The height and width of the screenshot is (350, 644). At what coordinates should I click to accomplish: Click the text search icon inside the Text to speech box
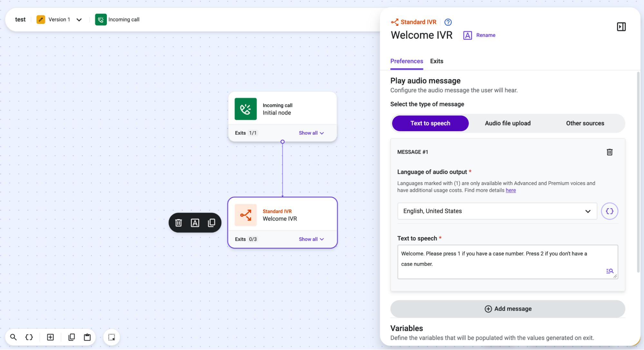(610, 271)
